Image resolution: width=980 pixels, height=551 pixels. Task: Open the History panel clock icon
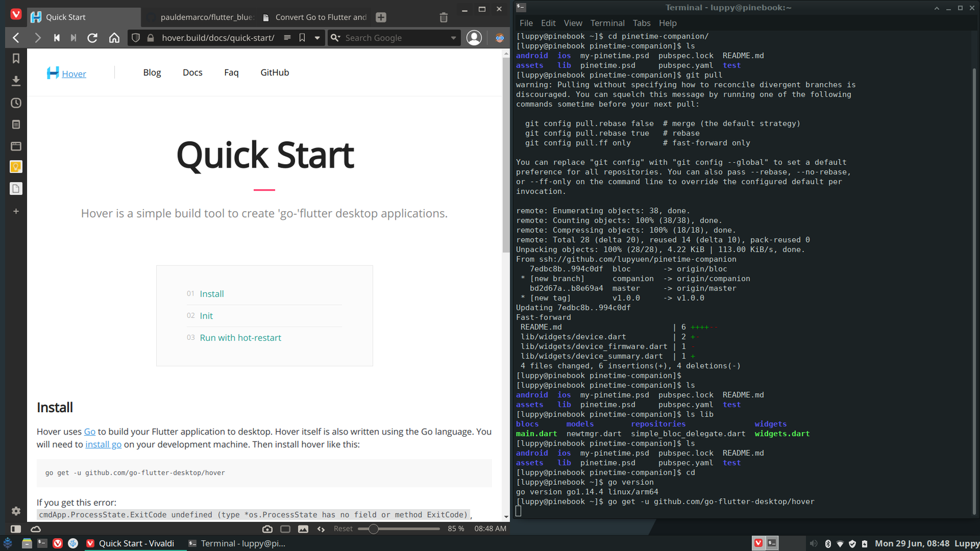tap(16, 103)
